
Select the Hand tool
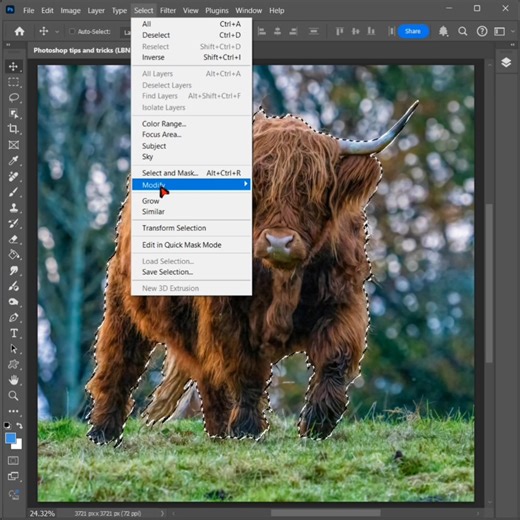pyautogui.click(x=13, y=380)
